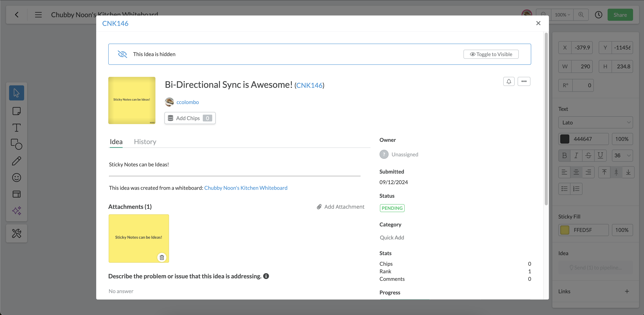Image resolution: width=644 pixels, height=315 pixels.
Task: Open the hamburger menu
Action: (x=38, y=15)
